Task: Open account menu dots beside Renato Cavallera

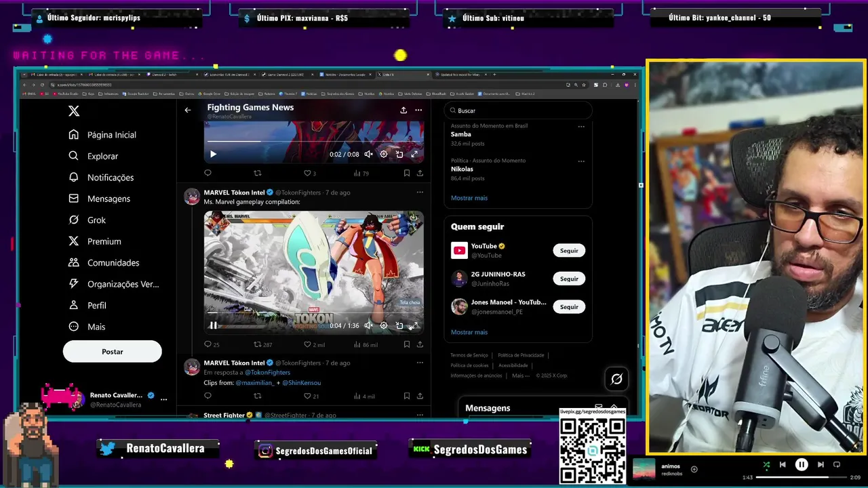Action: [163, 399]
